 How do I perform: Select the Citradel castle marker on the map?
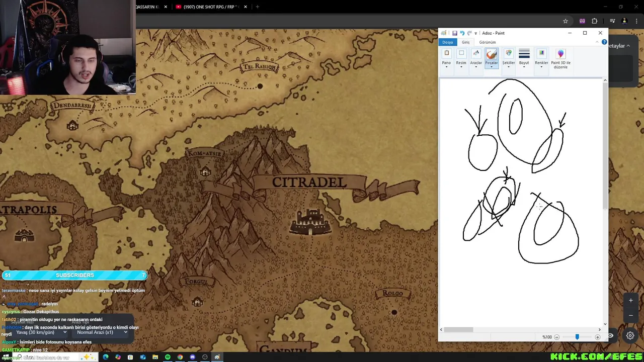[310, 222]
